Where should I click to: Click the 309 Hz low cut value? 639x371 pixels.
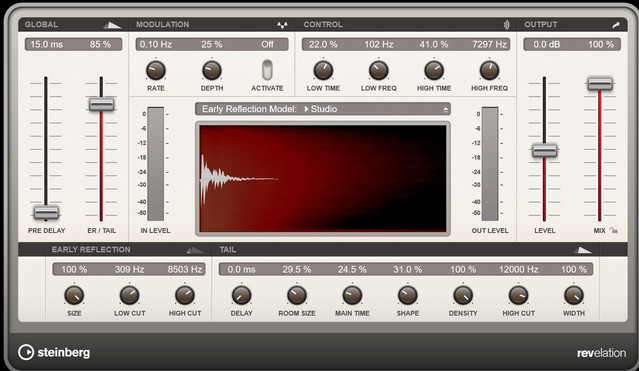coord(130,269)
